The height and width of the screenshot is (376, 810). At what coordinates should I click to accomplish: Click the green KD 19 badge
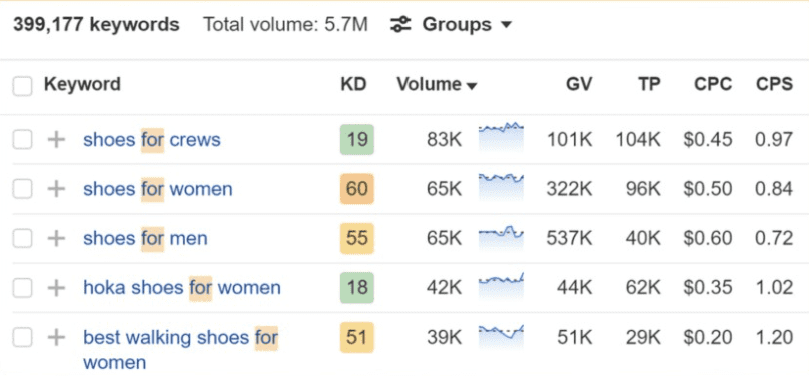coord(356,139)
